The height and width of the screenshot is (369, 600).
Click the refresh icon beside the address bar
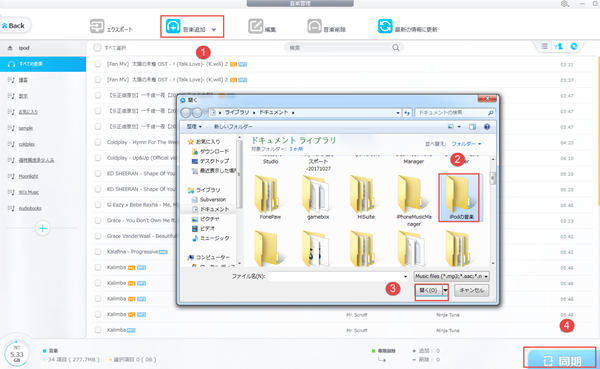point(407,113)
